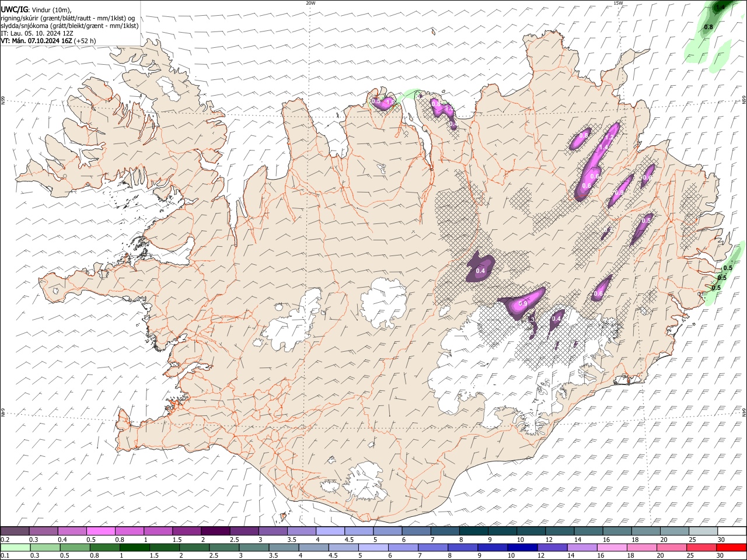
Task: Click the '0.1' legend label
Action: pyautogui.click(x=5, y=555)
